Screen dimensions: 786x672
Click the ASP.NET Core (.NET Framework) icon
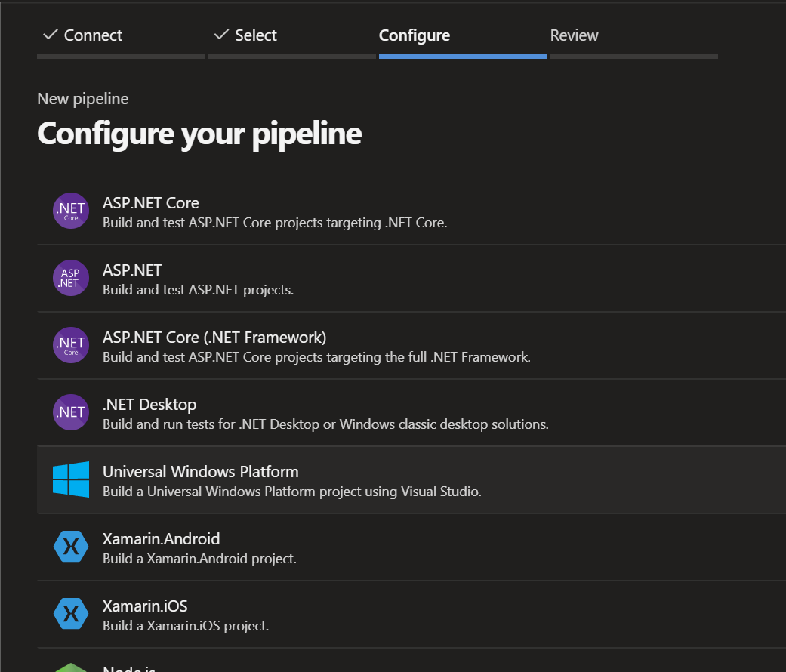(x=71, y=345)
